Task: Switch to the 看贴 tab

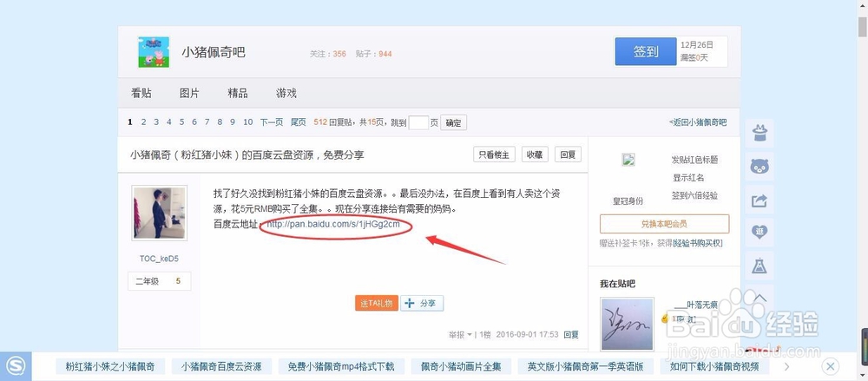Action: [141, 93]
